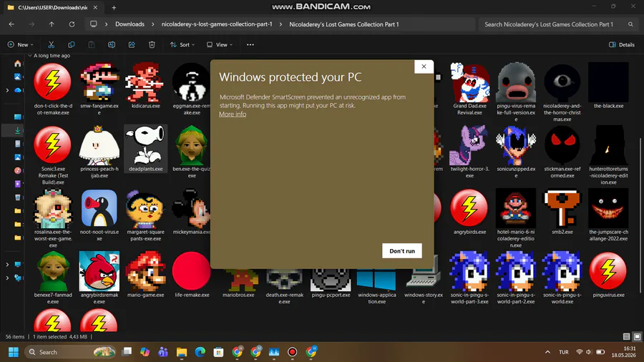The width and height of the screenshot is (644, 362).
Task: Switch to details list view toggle
Action: 626,336
